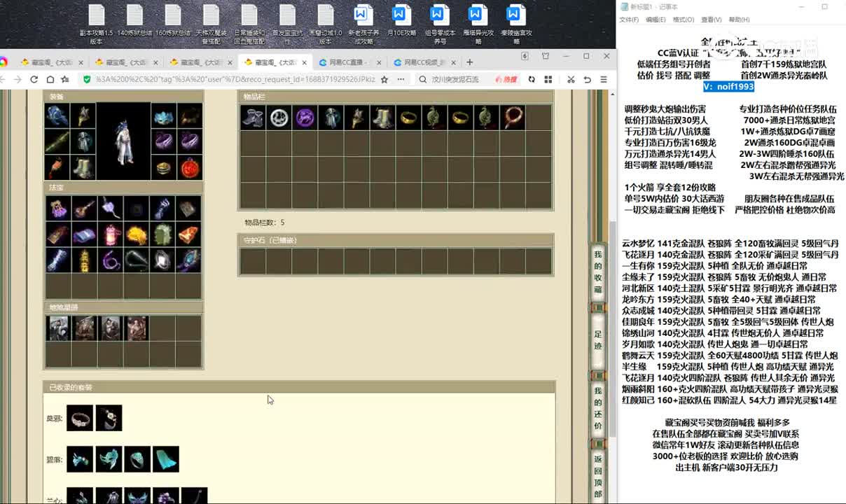846x504 pixels.
Task: Select the blue book magic treasure
Action: (x=84, y=234)
